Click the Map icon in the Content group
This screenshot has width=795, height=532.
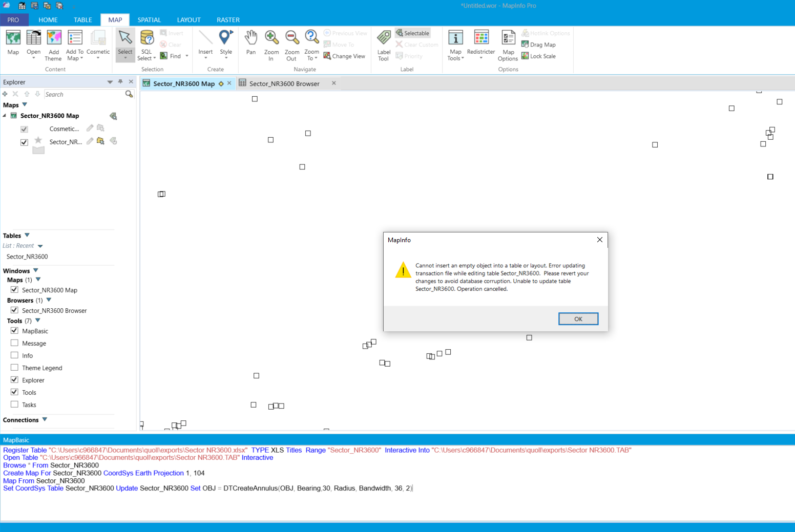tap(13, 38)
